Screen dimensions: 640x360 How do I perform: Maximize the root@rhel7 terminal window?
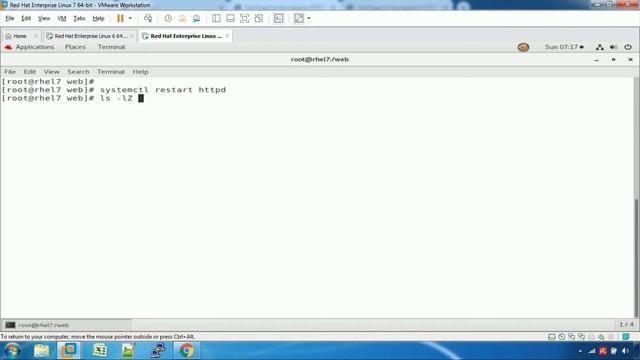pyautogui.click(x=613, y=60)
